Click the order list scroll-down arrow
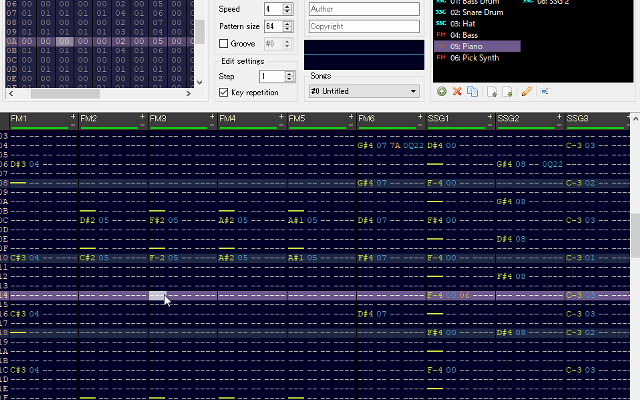This screenshot has height=400, width=640. pyautogui.click(x=200, y=82)
